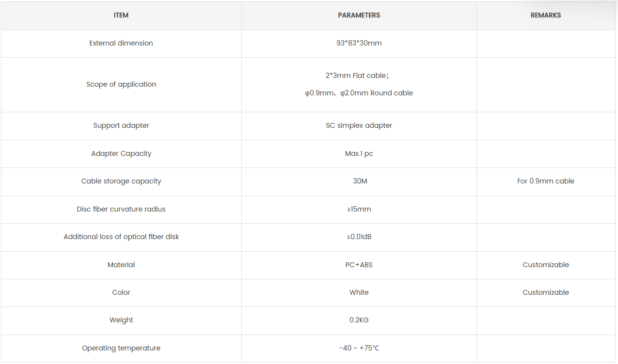Click the Max.1 pc value
The image size is (618, 364).
359,153
